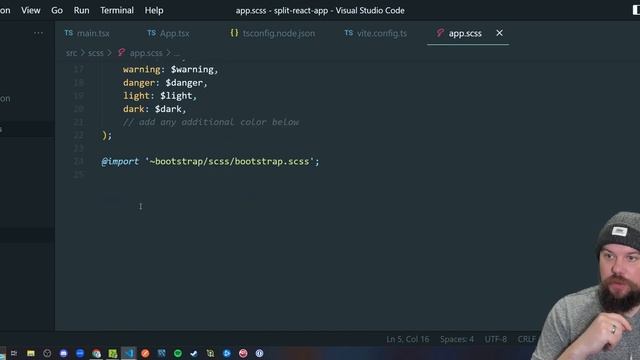Change indentation via 'Spaces: 4' status
The height and width of the screenshot is (360, 640).
coord(457,339)
